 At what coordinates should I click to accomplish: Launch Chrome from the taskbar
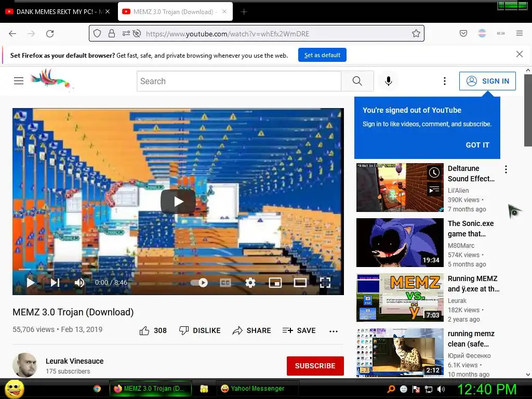pyautogui.click(x=97, y=389)
